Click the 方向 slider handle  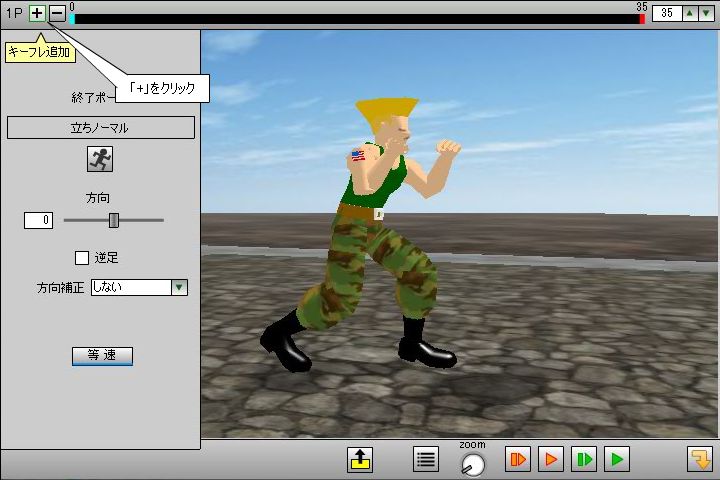click(114, 220)
